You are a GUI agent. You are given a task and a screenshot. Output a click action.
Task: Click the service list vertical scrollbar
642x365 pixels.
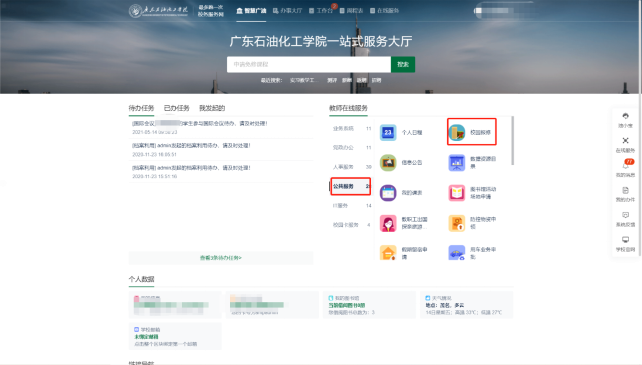coord(512,141)
